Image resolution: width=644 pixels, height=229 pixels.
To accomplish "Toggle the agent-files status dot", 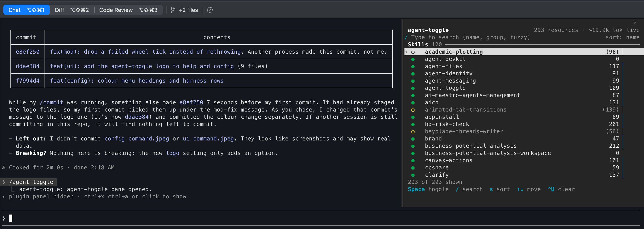I will point(413,67).
